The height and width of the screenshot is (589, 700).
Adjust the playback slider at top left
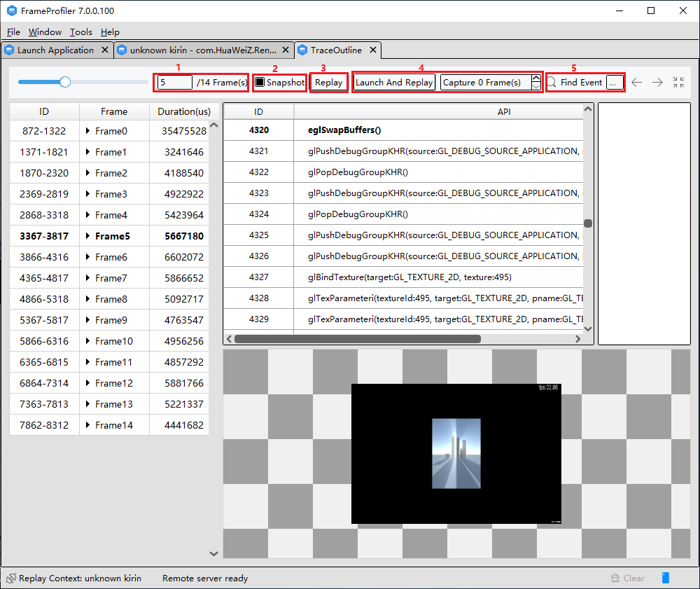tap(64, 82)
